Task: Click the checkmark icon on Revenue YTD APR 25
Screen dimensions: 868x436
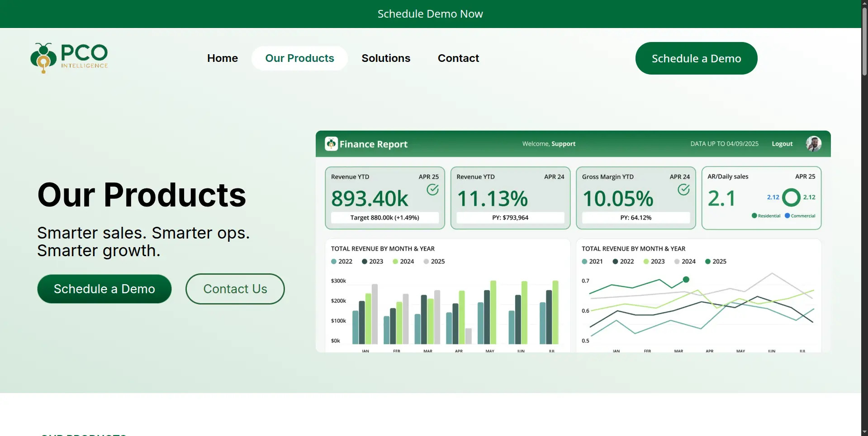Action: (x=433, y=189)
